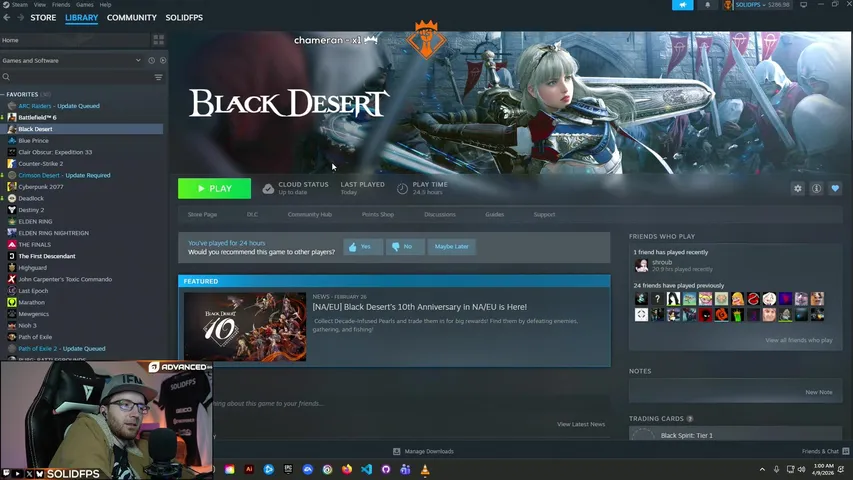Open the advanced library filter icon
Screen dimensions: 853x480
coord(158,77)
